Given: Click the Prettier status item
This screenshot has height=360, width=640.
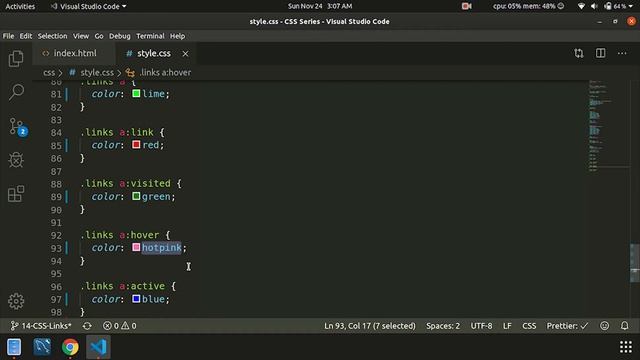Looking at the screenshot, I should (567, 326).
